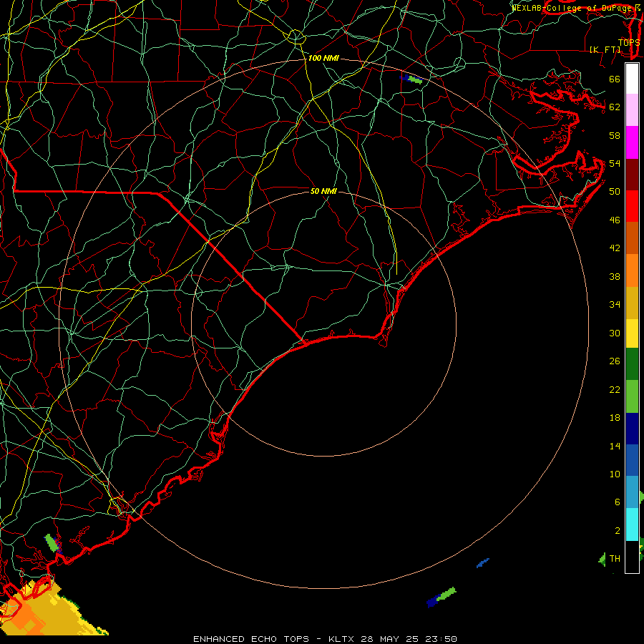The height and width of the screenshot is (644, 644).
Task: Click the legend value "38"
Action: [x=615, y=277]
